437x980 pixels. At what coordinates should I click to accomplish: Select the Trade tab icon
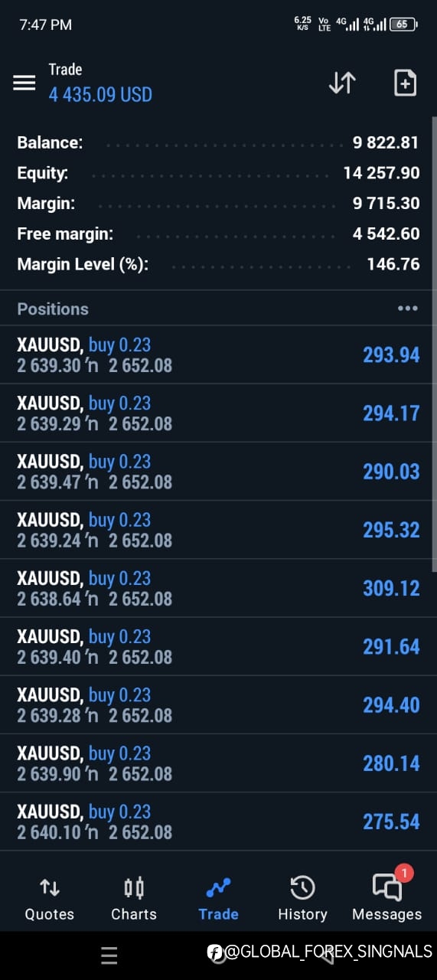point(218,887)
